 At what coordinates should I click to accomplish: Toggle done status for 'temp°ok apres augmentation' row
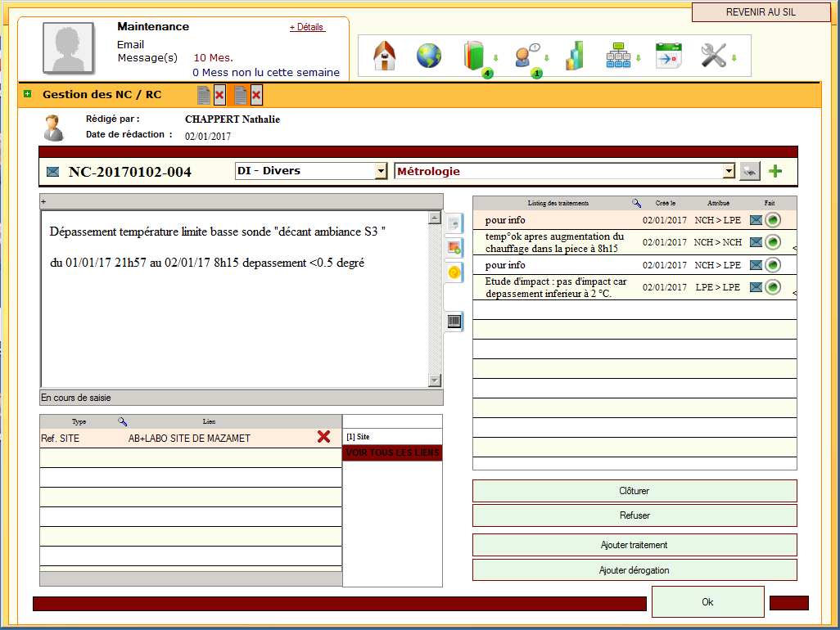772,242
